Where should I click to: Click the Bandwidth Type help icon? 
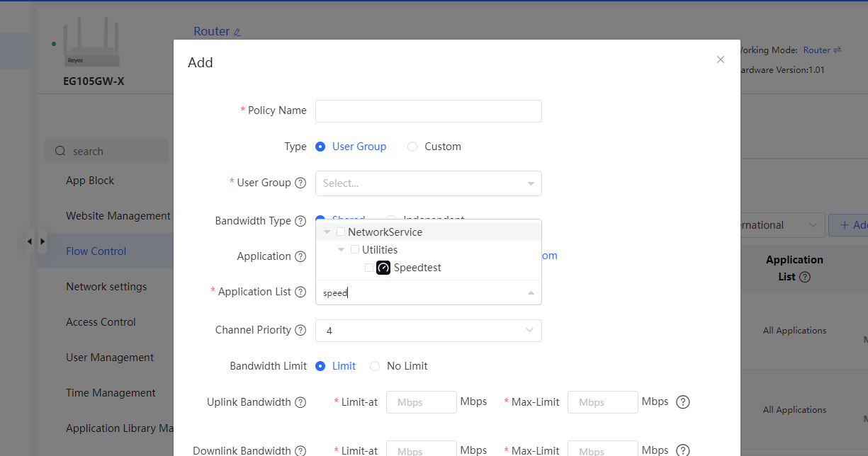(300, 221)
